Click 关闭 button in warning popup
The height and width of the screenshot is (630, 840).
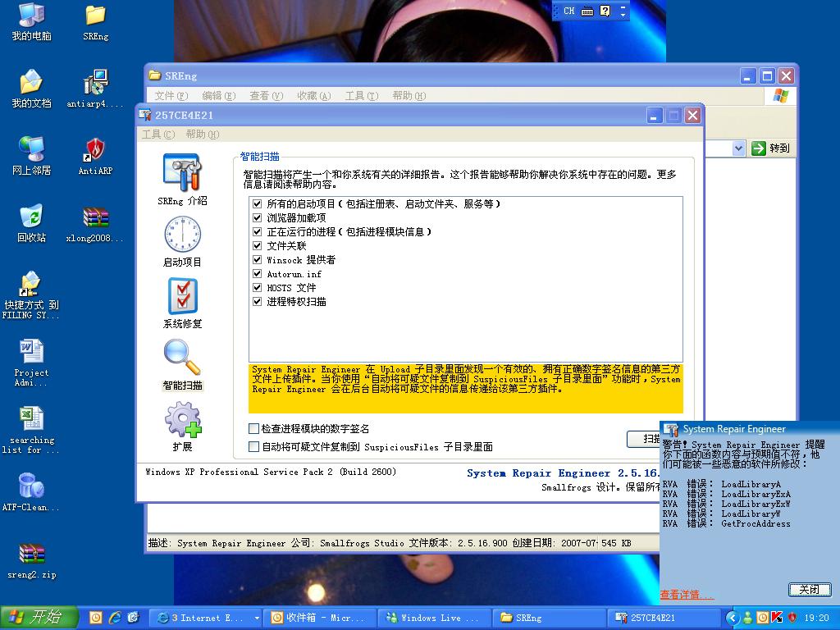810,590
